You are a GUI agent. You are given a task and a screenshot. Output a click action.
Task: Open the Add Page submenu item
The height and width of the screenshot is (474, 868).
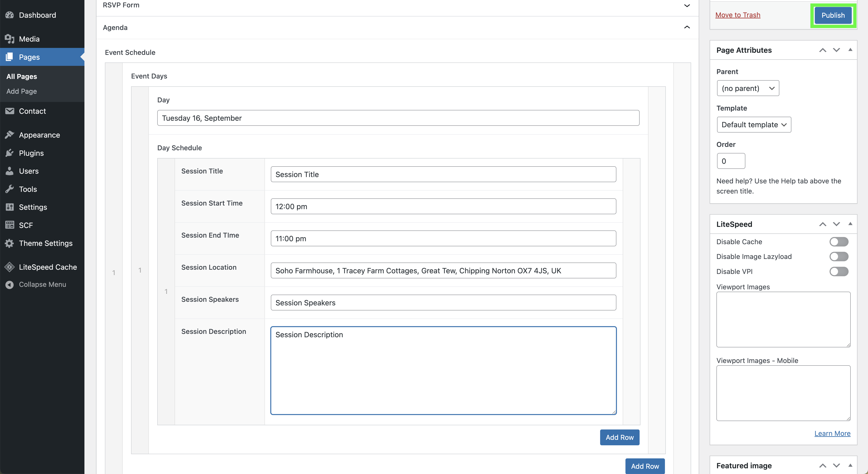[x=22, y=91]
